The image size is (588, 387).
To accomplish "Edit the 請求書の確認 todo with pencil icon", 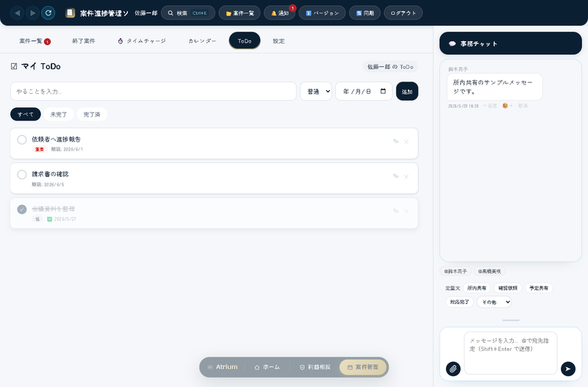I will click(395, 176).
